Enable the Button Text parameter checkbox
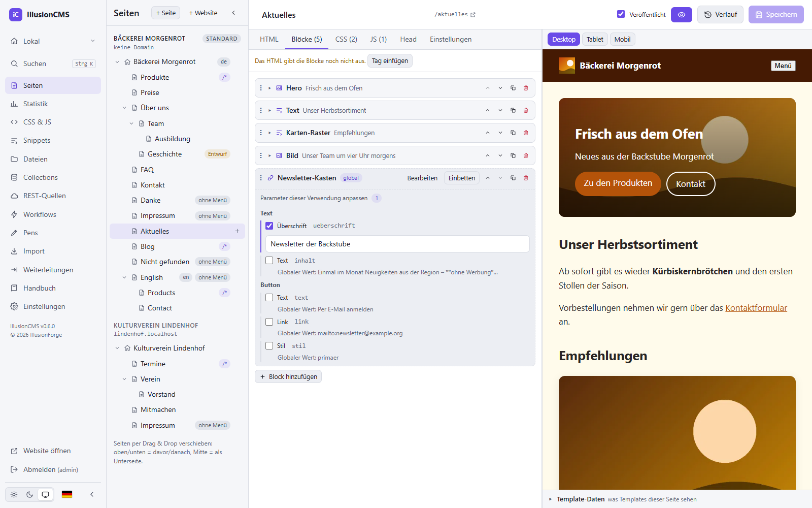This screenshot has height=508, width=812. [269, 298]
